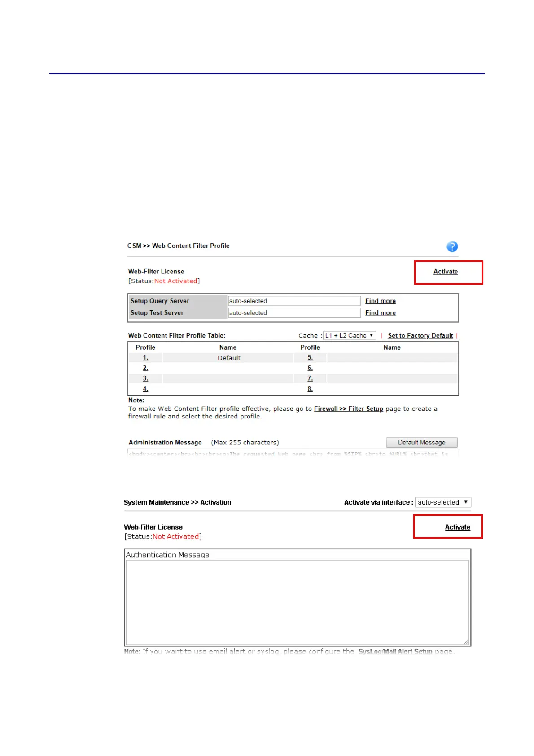534x756 pixels.
Task: Open profile 1 link
Action: click(145, 358)
